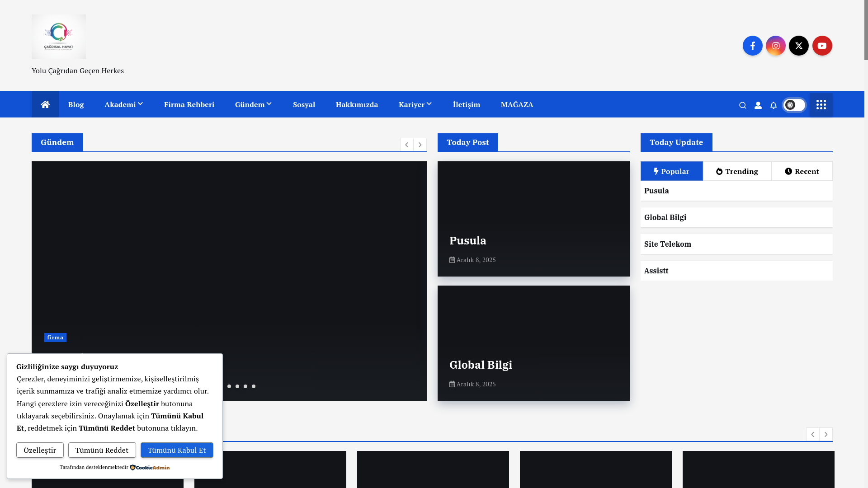Image resolution: width=868 pixels, height=488 pixels.
Task: Open the MAĞAZA menu item
Action: (517, 104)
